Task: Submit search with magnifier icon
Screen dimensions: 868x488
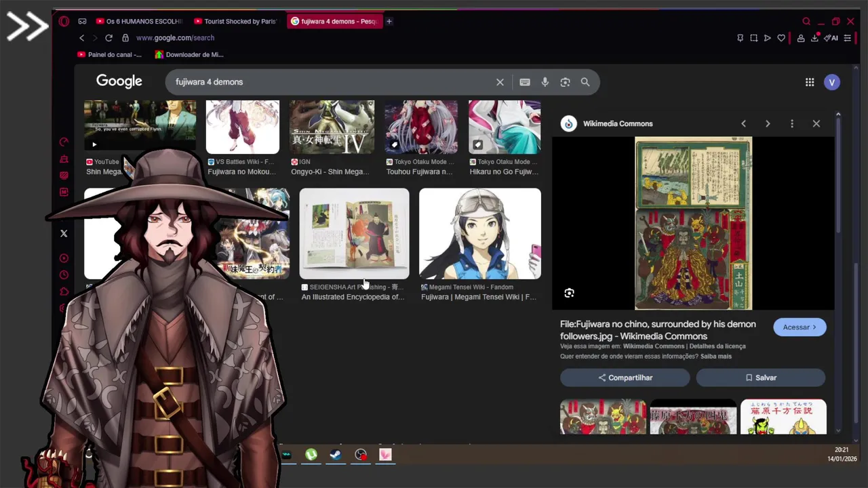Action: pos(585,82)
